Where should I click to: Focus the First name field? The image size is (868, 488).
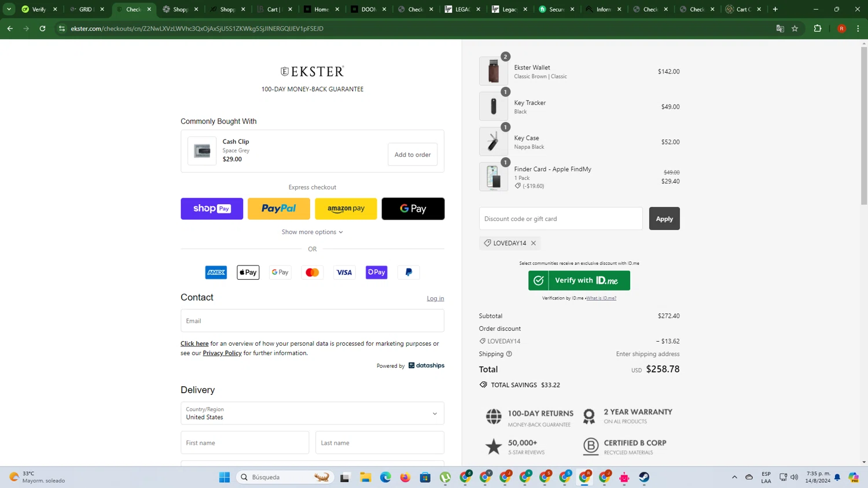coord(245,443)
